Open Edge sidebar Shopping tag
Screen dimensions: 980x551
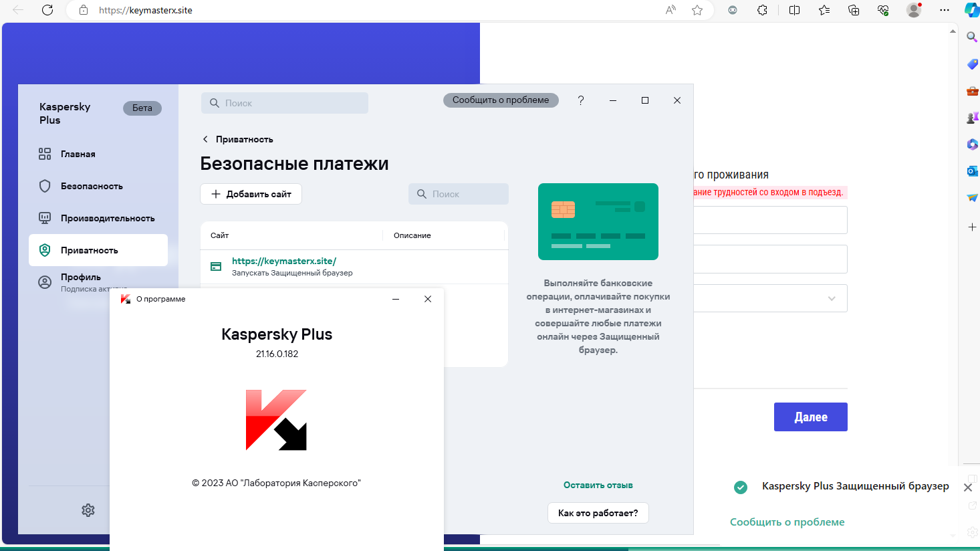pyautogui.click(x=972, y=64)
